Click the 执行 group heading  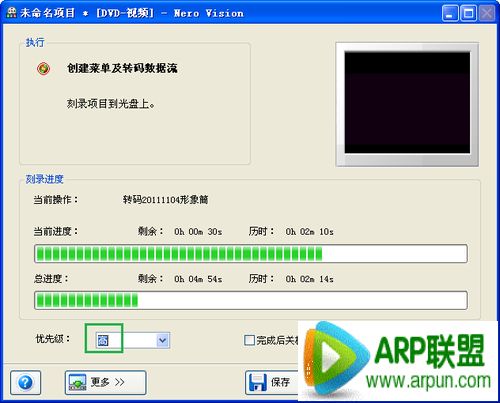[x=35, y=42]
